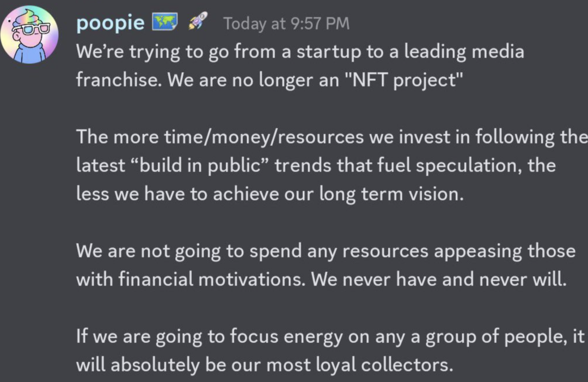Click the timestamp reading Today at 9:57 PM
Viewport: 588px width, 382px height.
287,23
